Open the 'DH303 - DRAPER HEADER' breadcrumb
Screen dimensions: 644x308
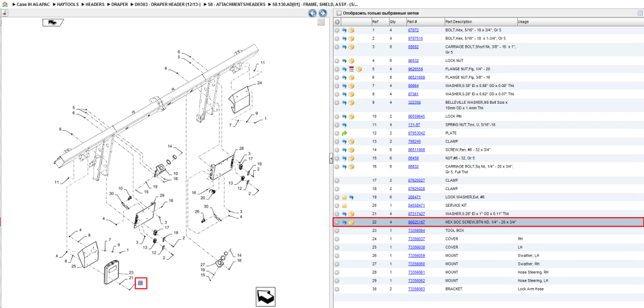[167, 4]
